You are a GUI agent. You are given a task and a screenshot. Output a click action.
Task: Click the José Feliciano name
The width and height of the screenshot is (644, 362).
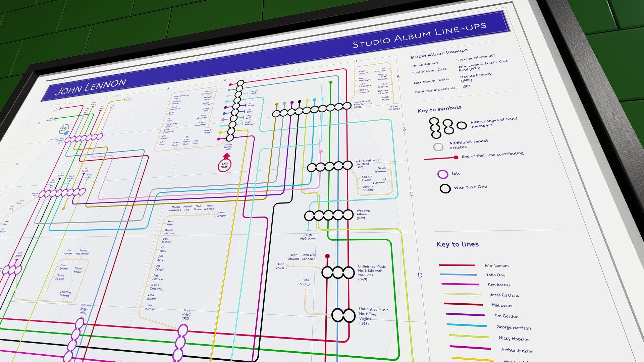point(157,277)
